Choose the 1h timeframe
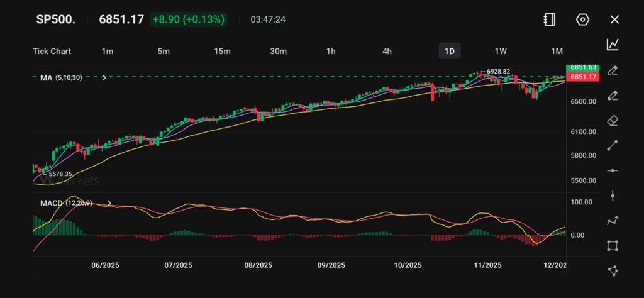644x298 pixels. (x=331, y=51)
